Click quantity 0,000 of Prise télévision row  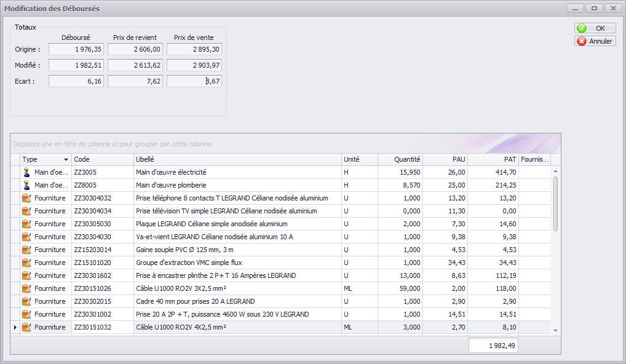pyautogui.click(x=400, y=211)
